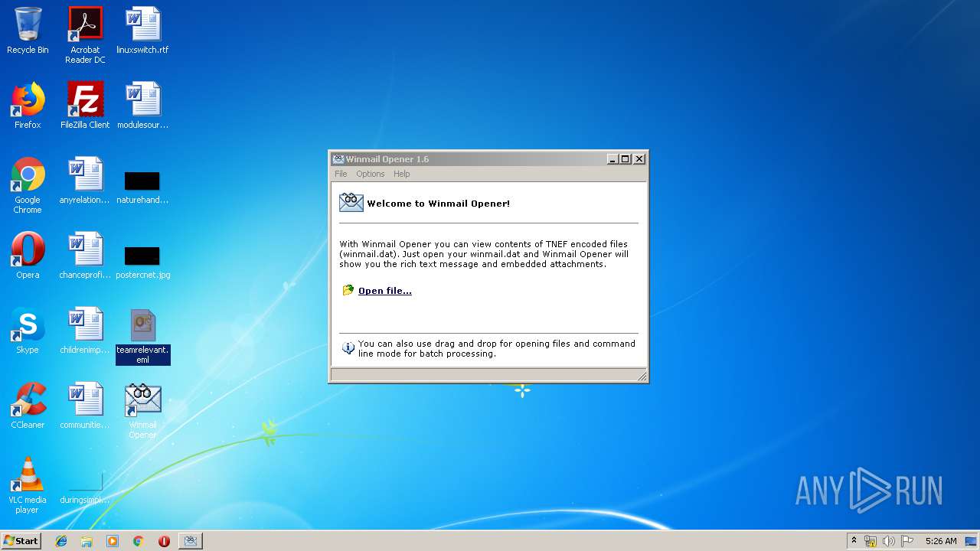980x551 pixels.
Task: Click the system clock showing 5:26 AM
Action: coord(941,541)
